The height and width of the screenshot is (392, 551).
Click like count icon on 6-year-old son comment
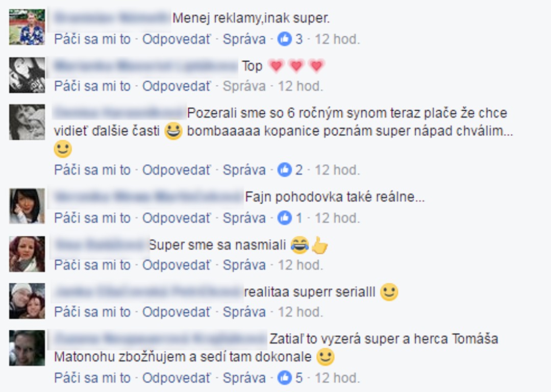[x=284, y=169]
